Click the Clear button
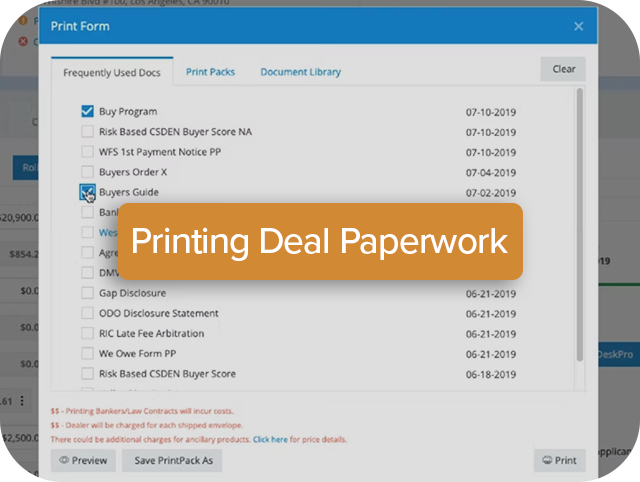 563,69
